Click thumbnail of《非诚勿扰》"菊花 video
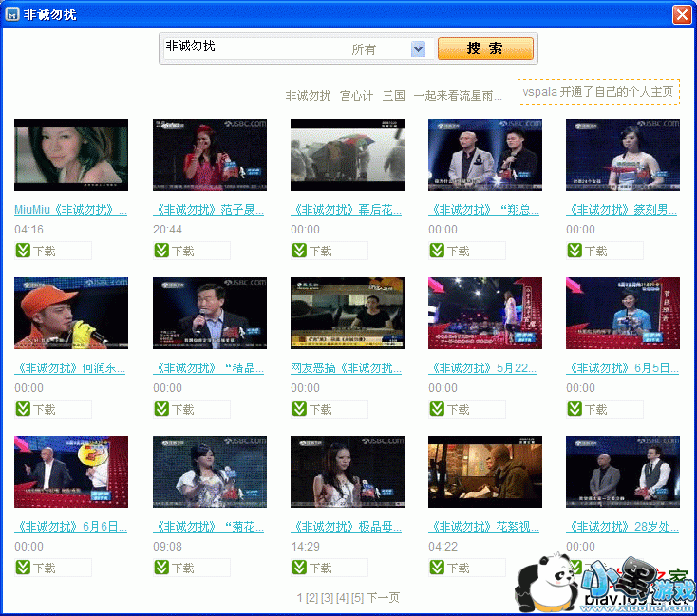 (x=210, y=472)
